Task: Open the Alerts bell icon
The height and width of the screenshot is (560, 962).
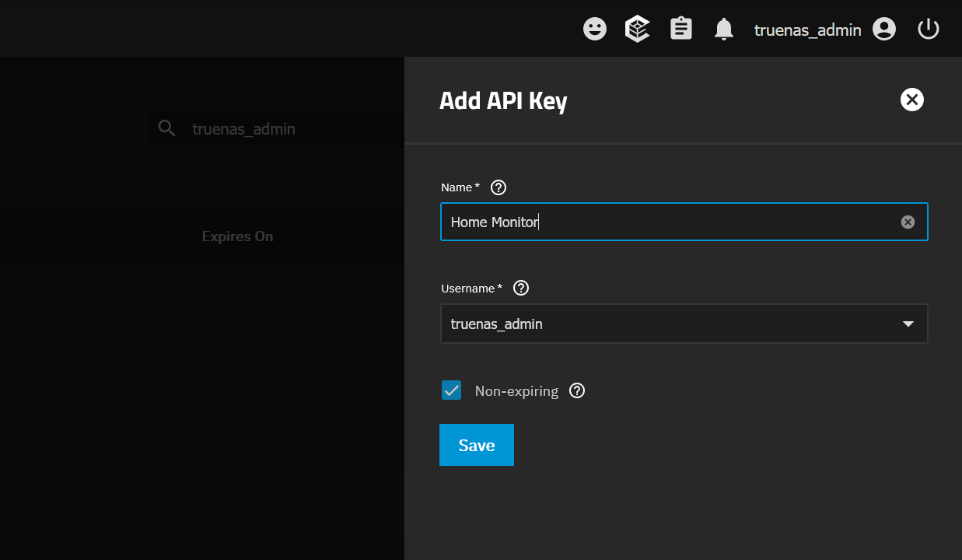Action: coord(724,30)
